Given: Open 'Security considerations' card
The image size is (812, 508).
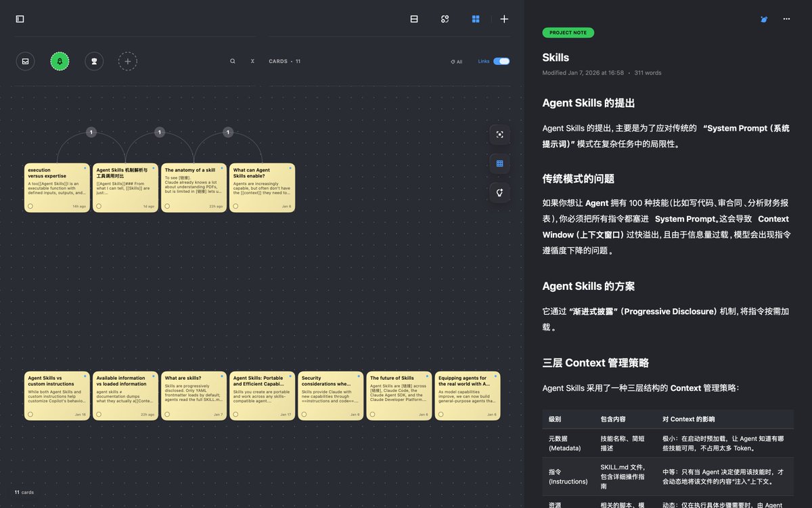Looking at the screenshot, I should (331, 396).
